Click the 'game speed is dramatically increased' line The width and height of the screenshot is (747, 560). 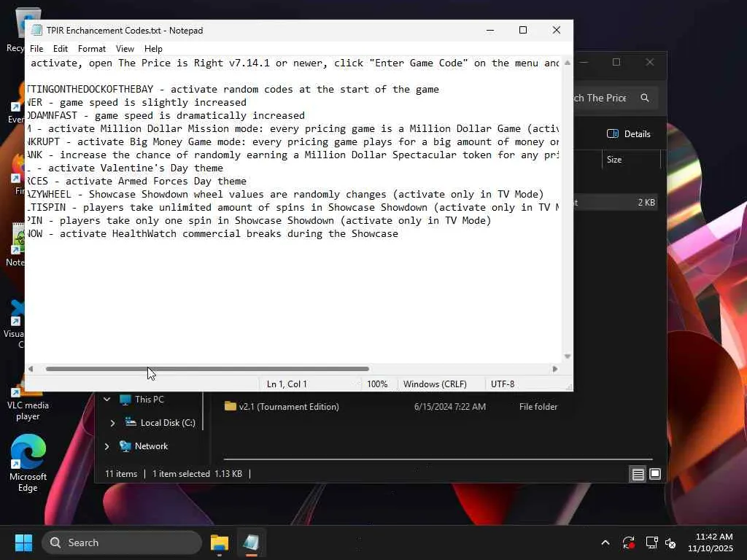pos(166,115)
